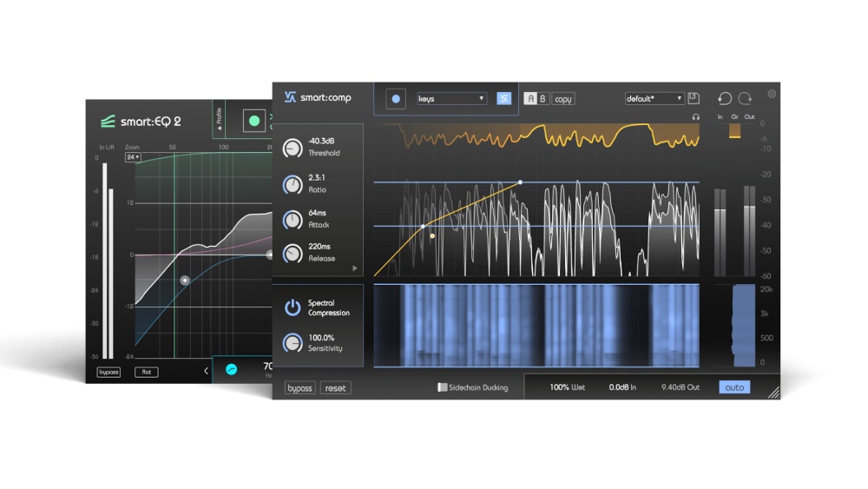Click the headphones monitoring icon
868x489 pixels.
pyautogui.click(x=695, y=116)
